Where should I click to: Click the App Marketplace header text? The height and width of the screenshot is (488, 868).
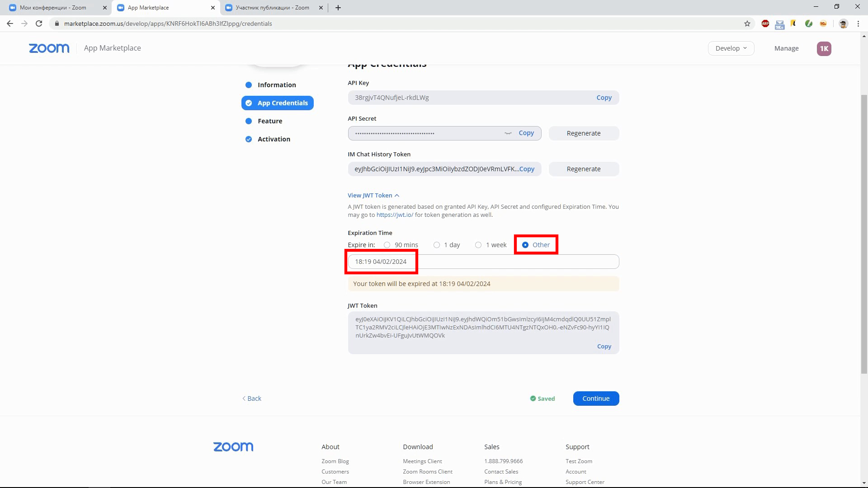tap(112, 48)
